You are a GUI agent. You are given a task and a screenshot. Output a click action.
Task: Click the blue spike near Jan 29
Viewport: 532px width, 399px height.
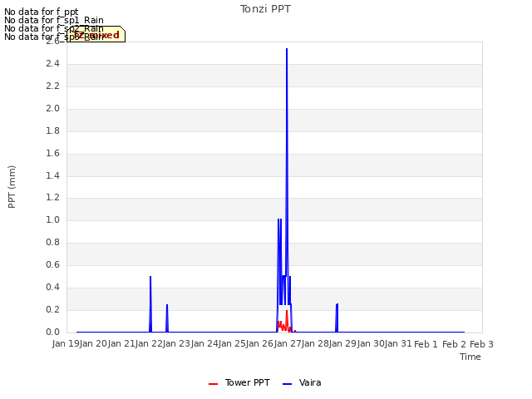337,305
